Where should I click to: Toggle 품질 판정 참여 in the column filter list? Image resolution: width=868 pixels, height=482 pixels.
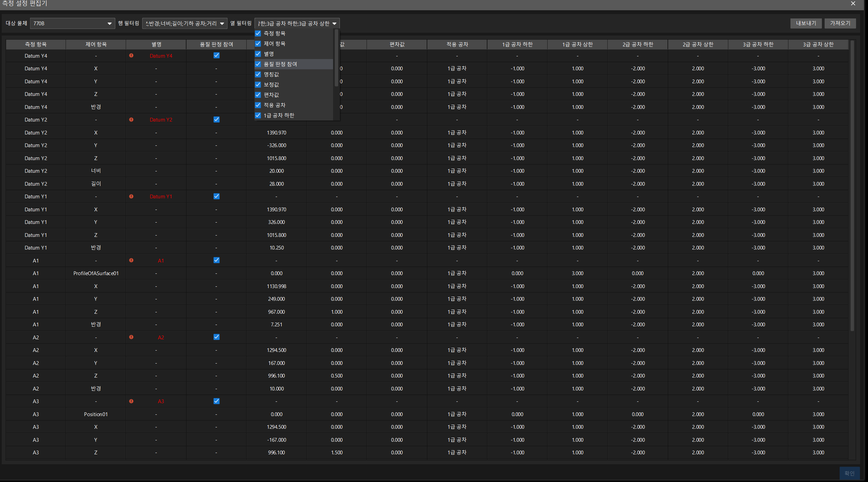(258, 64)
